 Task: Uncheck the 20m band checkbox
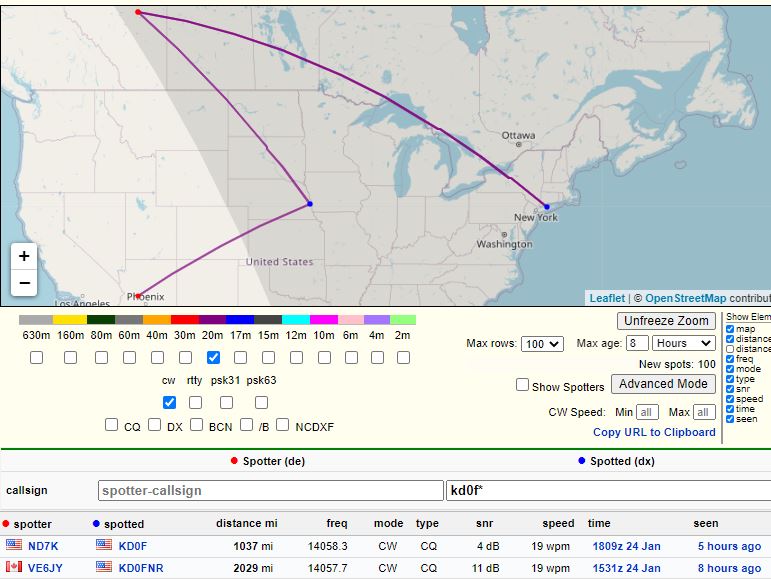pos(213,357)
